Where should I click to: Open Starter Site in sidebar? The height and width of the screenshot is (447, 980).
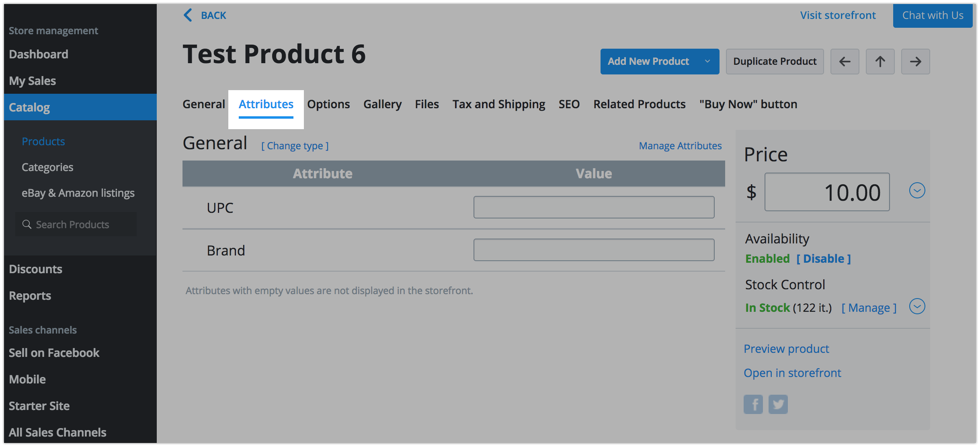pyautogui.click(x=39, y=406)
